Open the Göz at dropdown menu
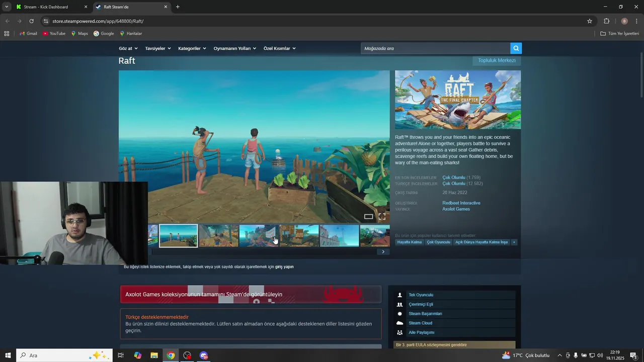 [128, 48]
